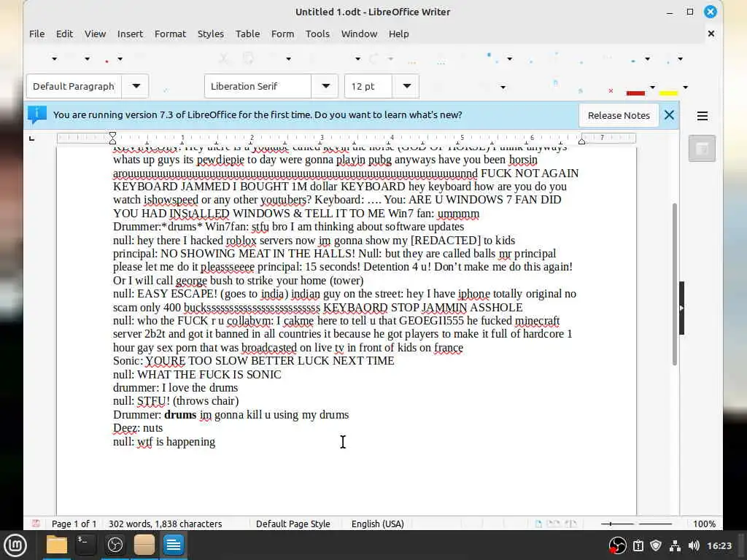
Task: Click the faded Copy icon
Action: pyautogui.click(x=248, y=58)
